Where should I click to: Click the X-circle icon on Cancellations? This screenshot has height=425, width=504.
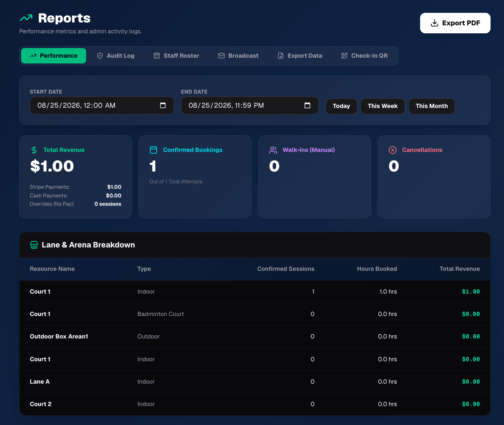(x=393, y=150)
